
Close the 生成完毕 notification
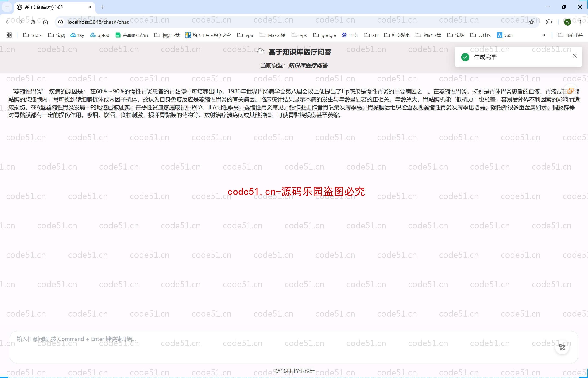(x=574, y=56)
